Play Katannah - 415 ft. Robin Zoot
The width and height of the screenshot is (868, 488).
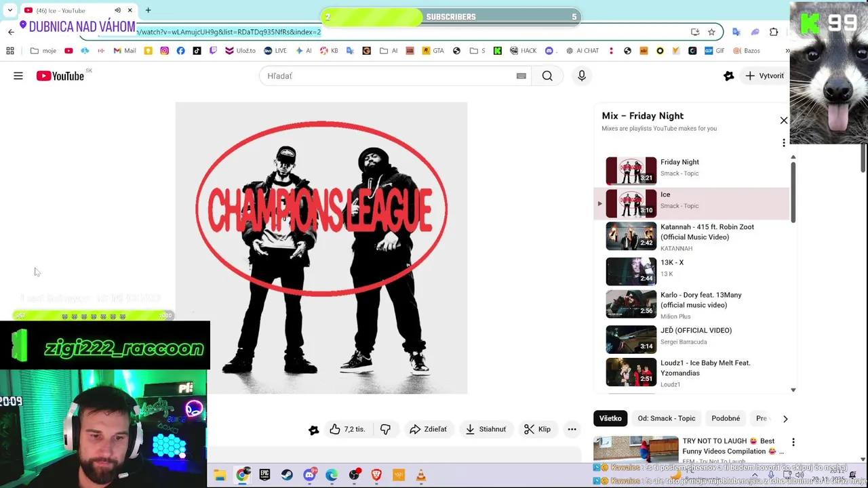coord(692,237)
